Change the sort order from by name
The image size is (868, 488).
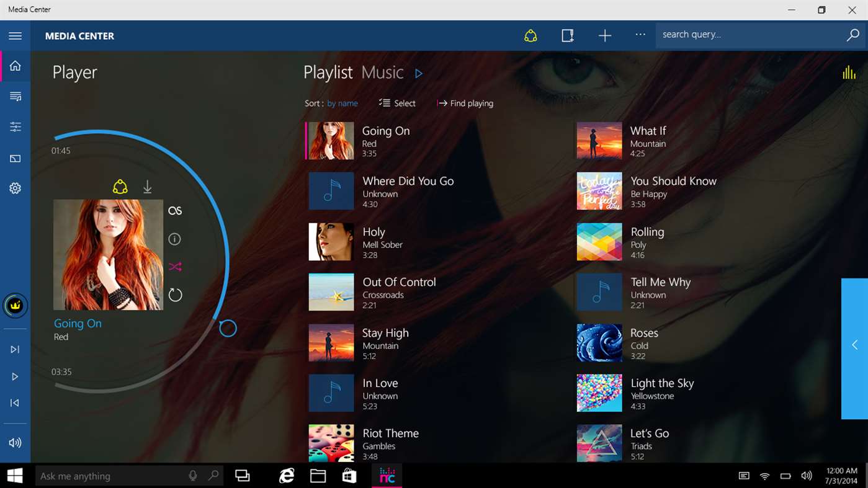(x=342, y=104)
